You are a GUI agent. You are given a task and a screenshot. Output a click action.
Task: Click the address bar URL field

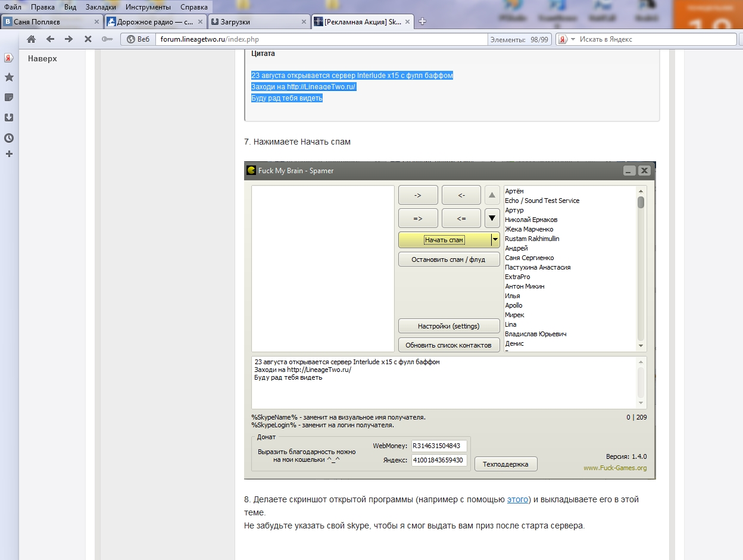[321, 39]
